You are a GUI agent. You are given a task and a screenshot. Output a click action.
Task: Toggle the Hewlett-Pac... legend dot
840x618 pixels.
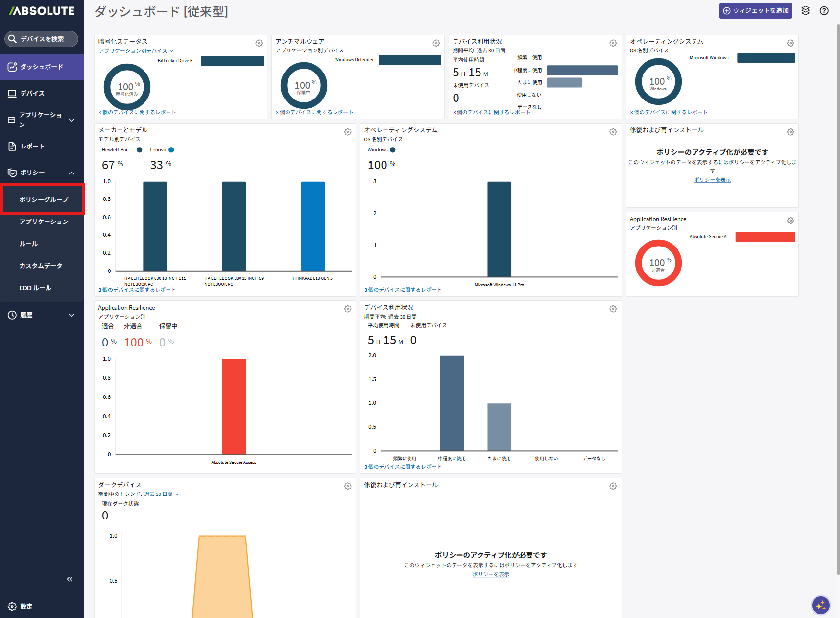pyautogui.click(x=140, y=150)
